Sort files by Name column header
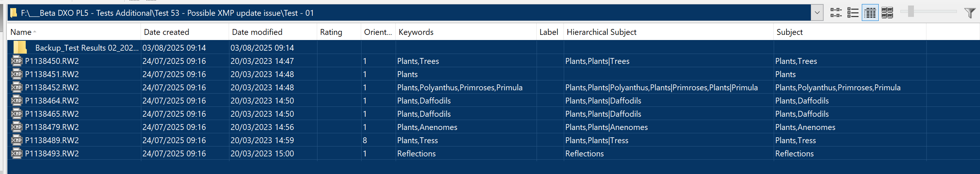 pyautogui.click(x=21, y=32)
